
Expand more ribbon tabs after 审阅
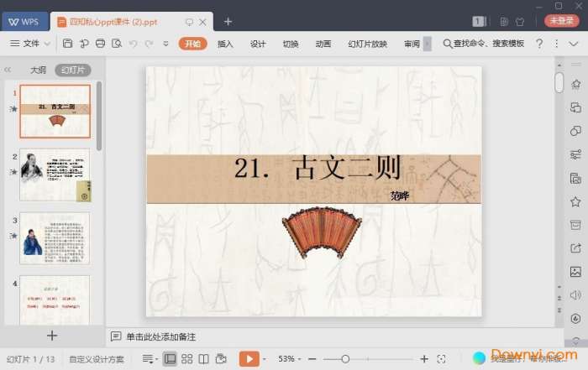click(427, 44)
